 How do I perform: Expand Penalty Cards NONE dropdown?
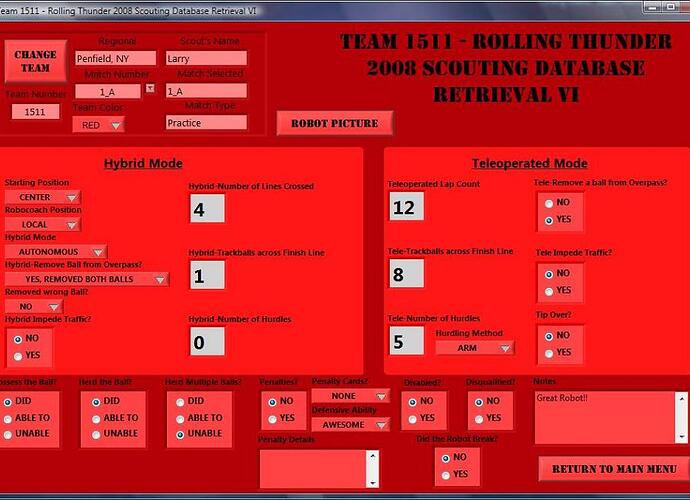[x=350, y=396]
